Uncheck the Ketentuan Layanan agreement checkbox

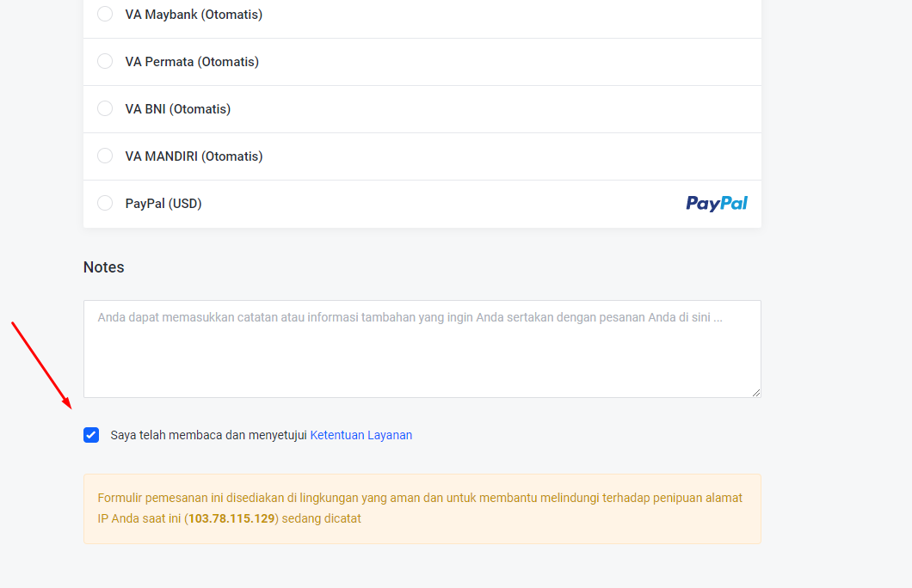pos(91,435)
